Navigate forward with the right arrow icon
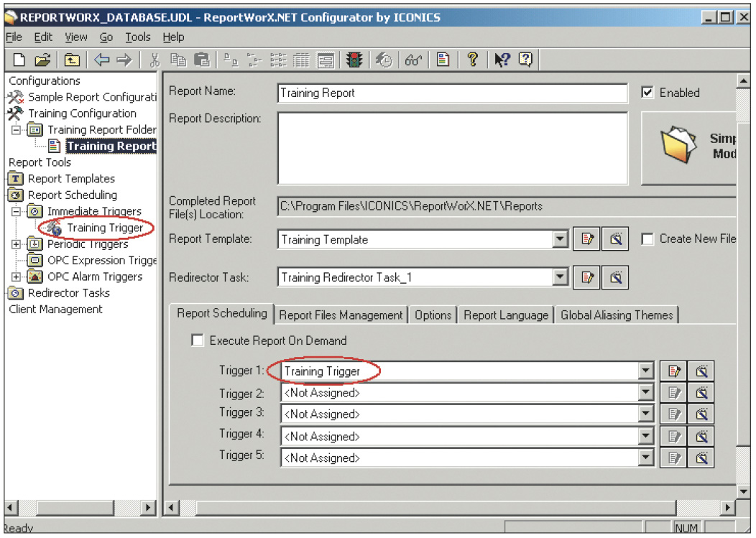Viewport: 756px width, 538px height. coord(124,60)
